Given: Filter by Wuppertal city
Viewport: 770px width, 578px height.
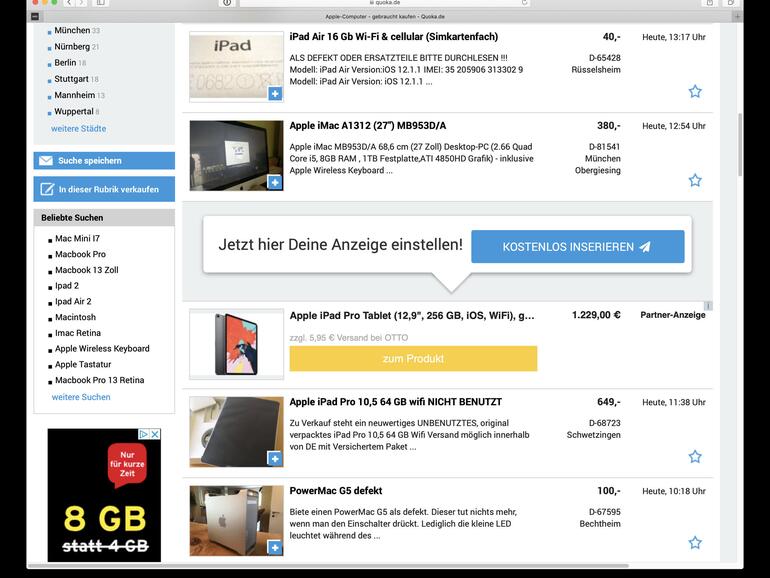Looking at the screenshot, I should point(74,111).
